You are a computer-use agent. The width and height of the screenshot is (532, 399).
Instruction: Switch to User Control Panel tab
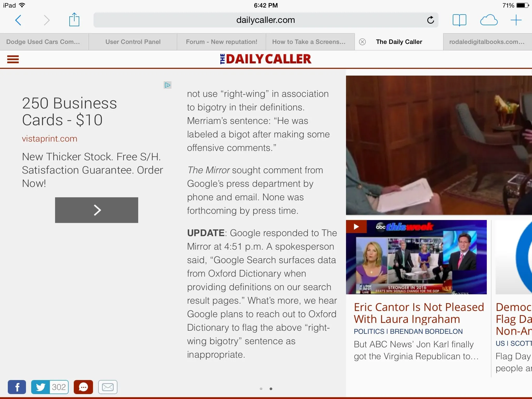click(x=133, y=42)
